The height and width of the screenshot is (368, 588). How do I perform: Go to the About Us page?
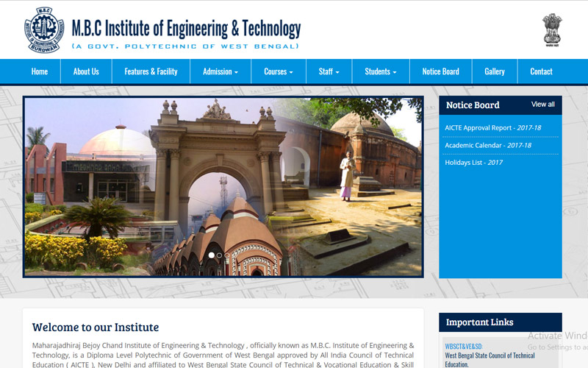tap(86, 71)
